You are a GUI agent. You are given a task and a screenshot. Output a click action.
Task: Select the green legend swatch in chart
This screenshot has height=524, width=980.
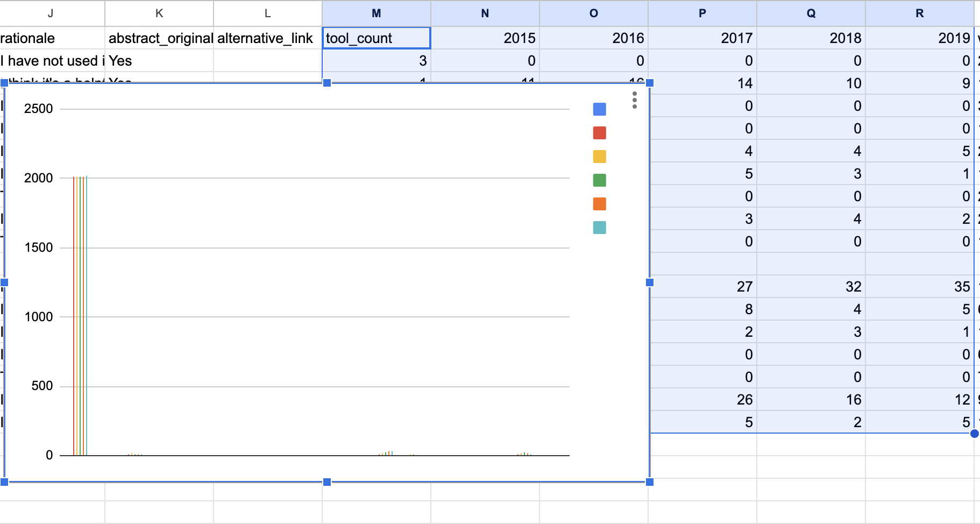pyautogui.click(x=599, y=180)
